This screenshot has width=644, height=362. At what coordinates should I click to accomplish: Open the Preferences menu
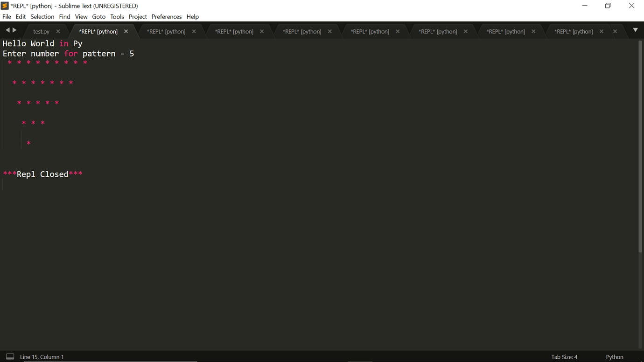[167, 16]
